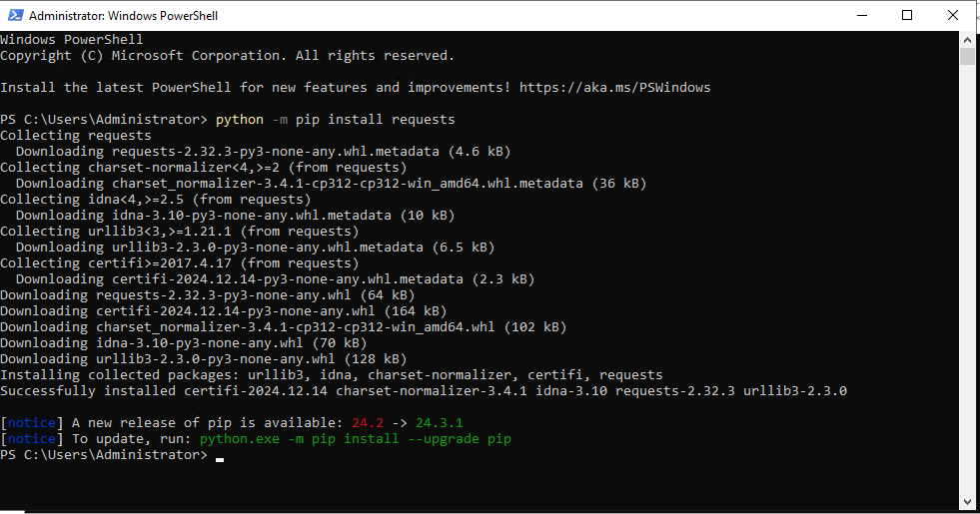
Task: Open the PowerShell title bar system icon
Action: pyautogui.click(x=14, y=15)
